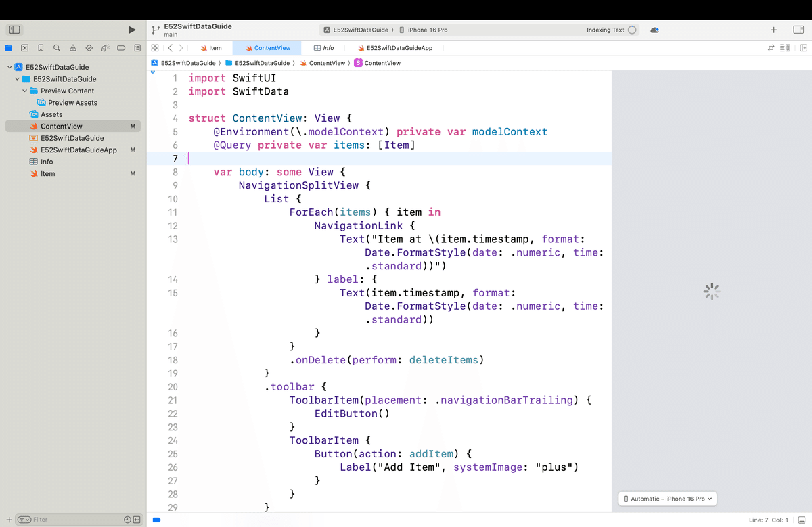Click E52SwiftDataGuide project in the jump bar
This screenshot has width=812, height=527.
pos(183,63)
